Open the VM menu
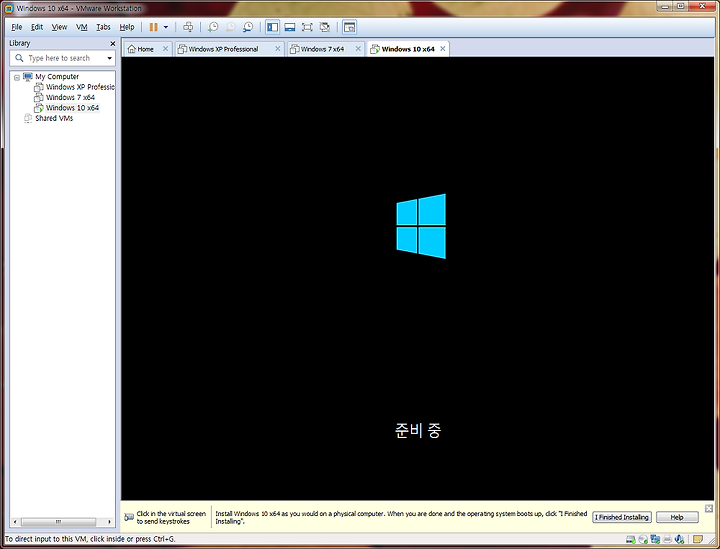 coord(82,27)
